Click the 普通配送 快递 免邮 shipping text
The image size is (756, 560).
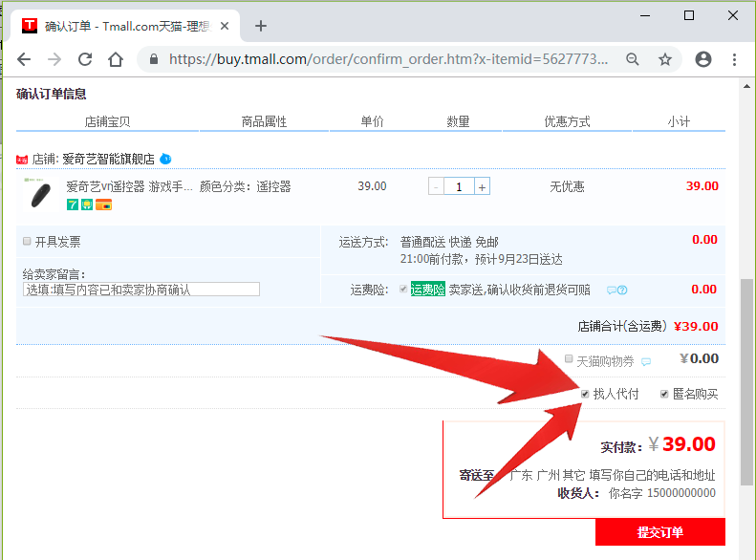tap(449, 242)
